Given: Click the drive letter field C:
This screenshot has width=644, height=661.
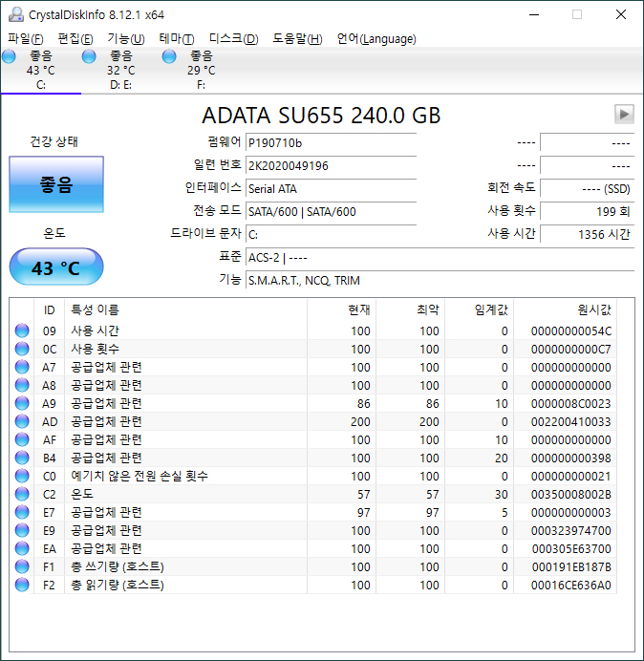Looking at the screenshot, I should pyautogui.click(x=331, y=234).
